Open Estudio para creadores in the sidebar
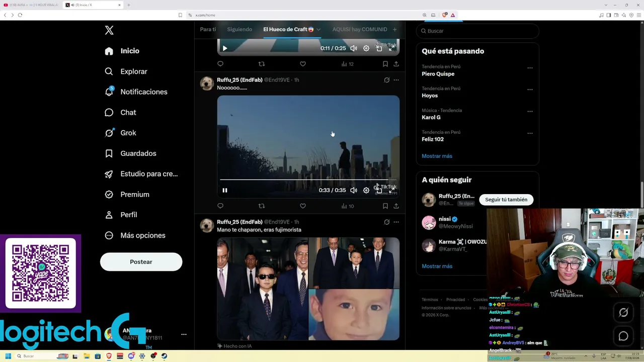This screenshot has width=644, height=362. pos(141,174)
